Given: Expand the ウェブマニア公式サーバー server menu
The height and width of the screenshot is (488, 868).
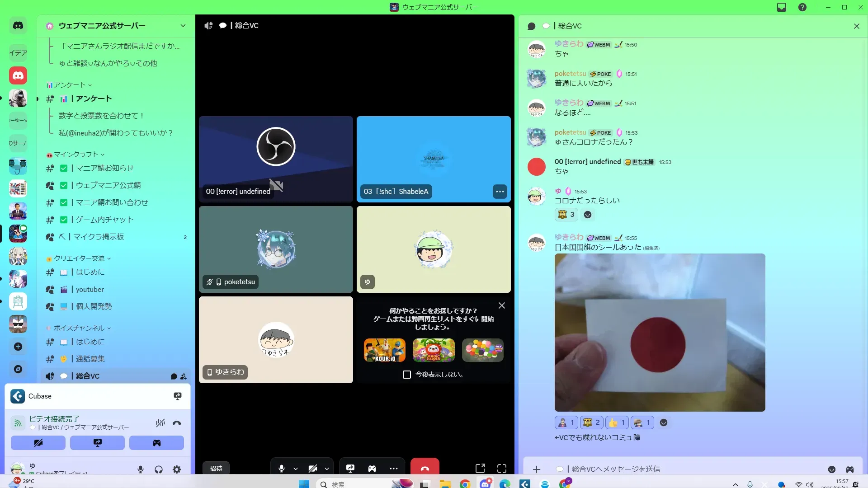Looking at the screenshot, I should pos(183,26).
